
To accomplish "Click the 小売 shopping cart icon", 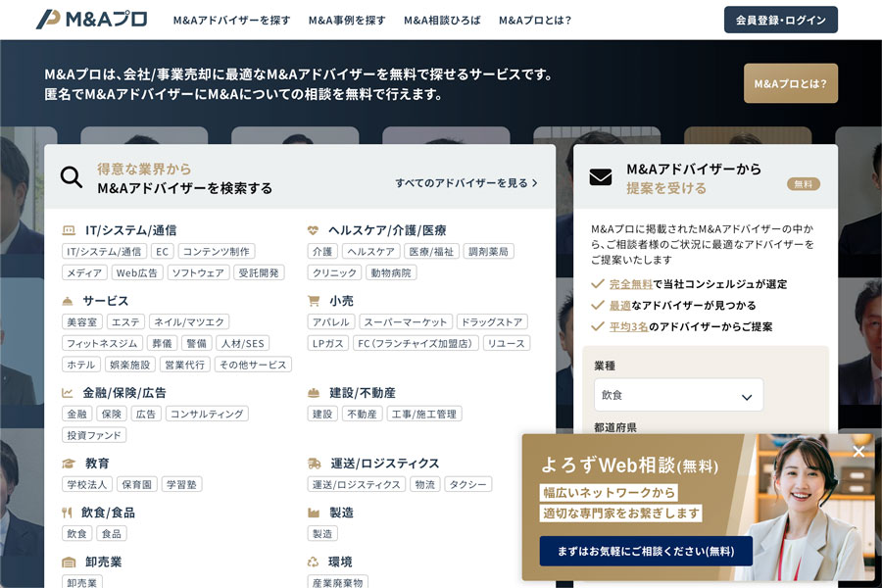I will 314,301.
